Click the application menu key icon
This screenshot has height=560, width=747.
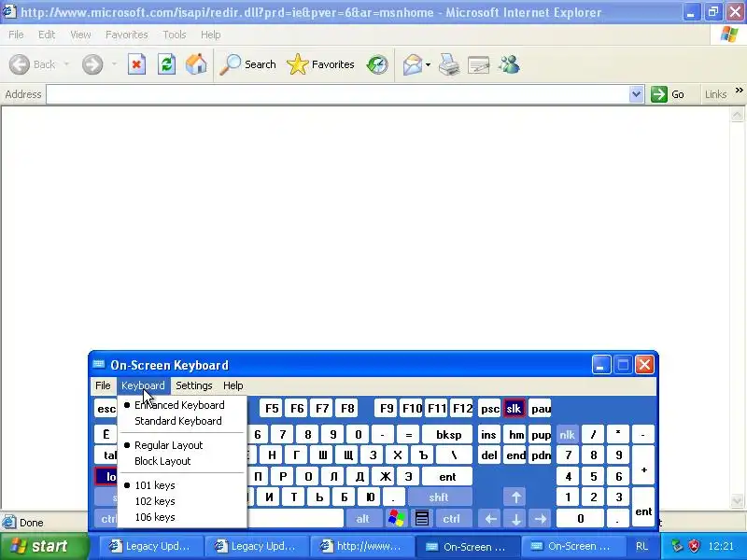click(422, 518)
